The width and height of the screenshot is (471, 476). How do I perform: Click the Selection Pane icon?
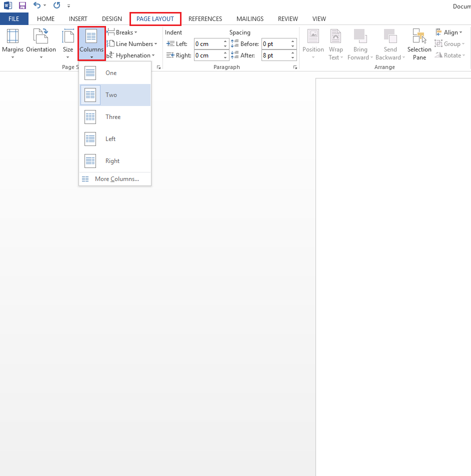pos(419,44)
